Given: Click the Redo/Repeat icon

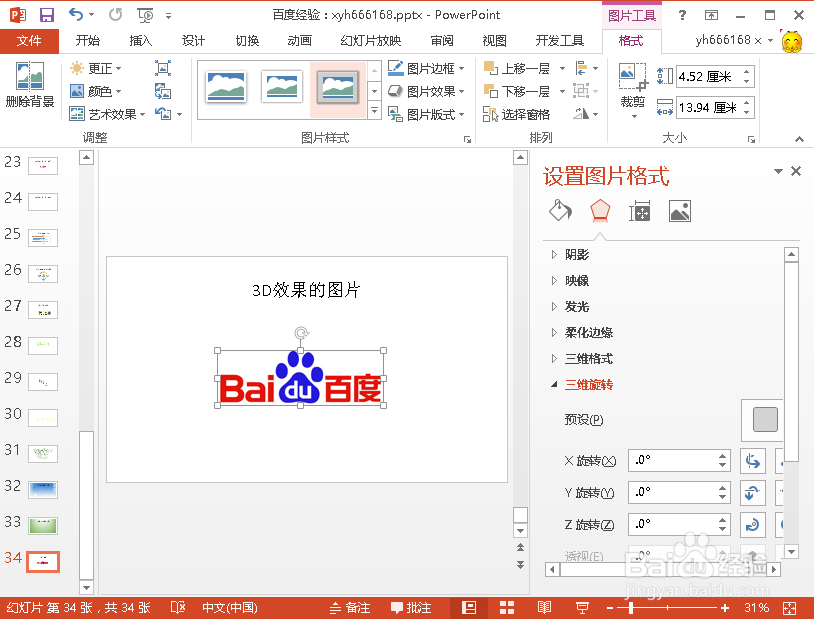Looking at the screenshot, I should (115, 15).
